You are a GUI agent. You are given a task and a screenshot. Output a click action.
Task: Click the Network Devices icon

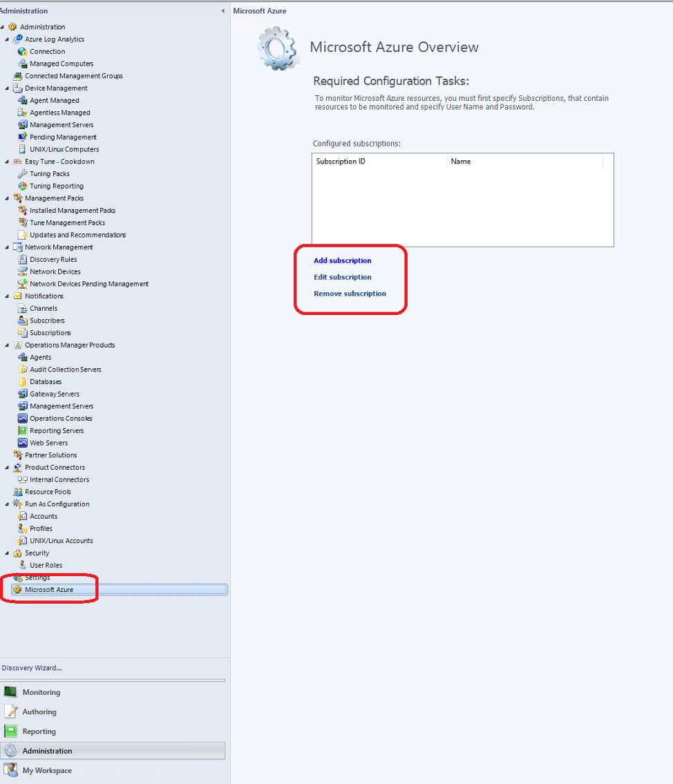pyautogui.click(x=22, y=271)
